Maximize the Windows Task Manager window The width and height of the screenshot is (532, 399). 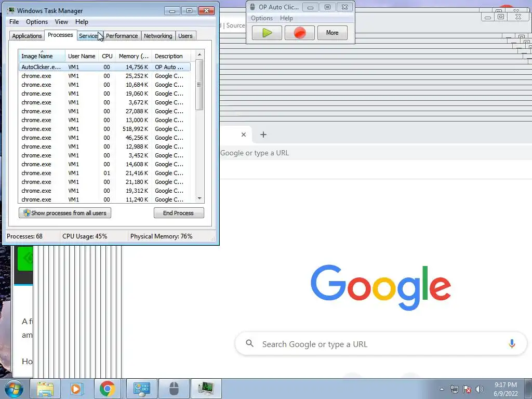(x=189, y=11)
